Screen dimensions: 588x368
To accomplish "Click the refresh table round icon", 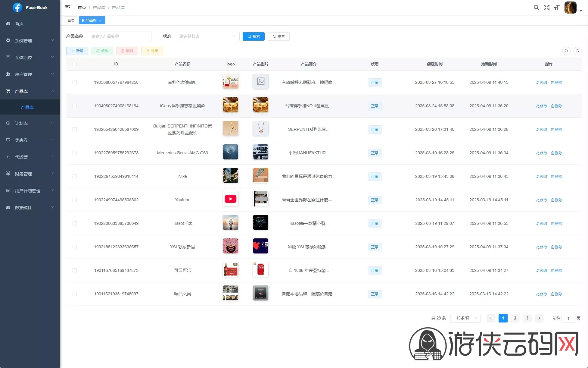I will pos(577,51).
